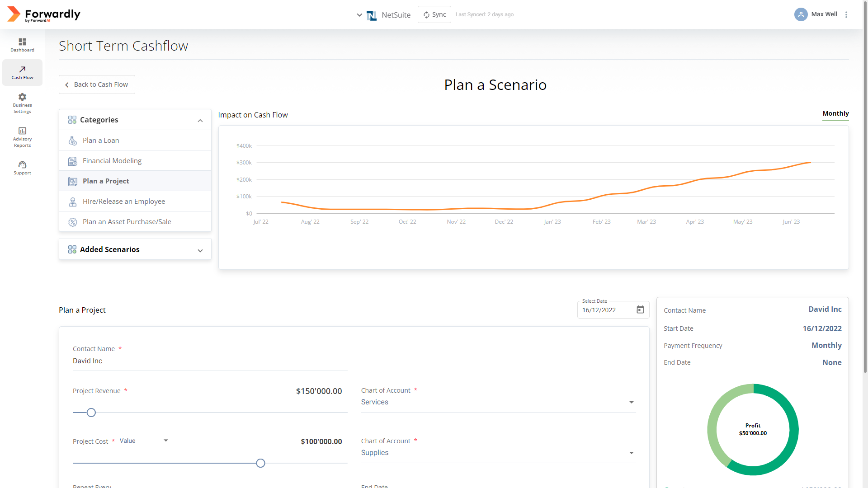Viewport: 868px width, 488px height.
Task: Select the Cash Flow sidebar icon
Action: tap(22, 72)
